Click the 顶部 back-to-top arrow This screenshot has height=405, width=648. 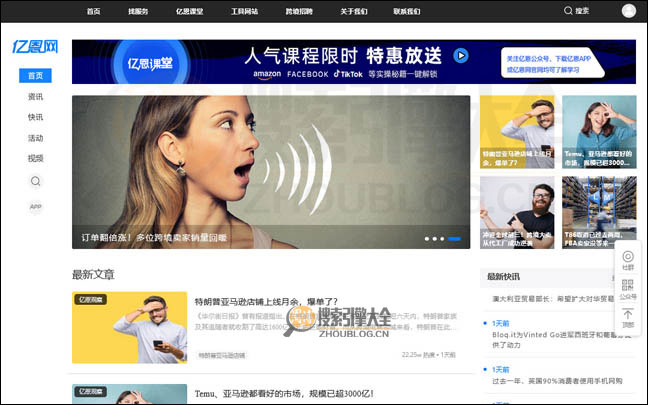click(x=628, y=317)
